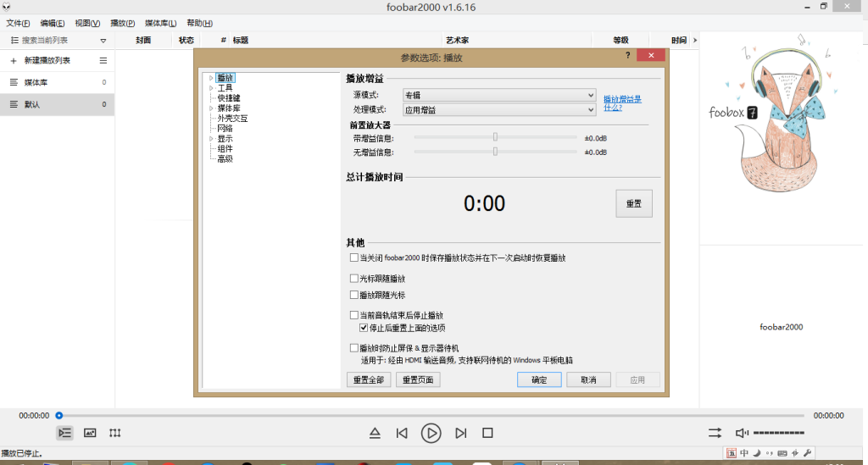Open foobar2000 alien icon in title bar
868x465 pixels.
pyautogui.click(x=6, y=7)
